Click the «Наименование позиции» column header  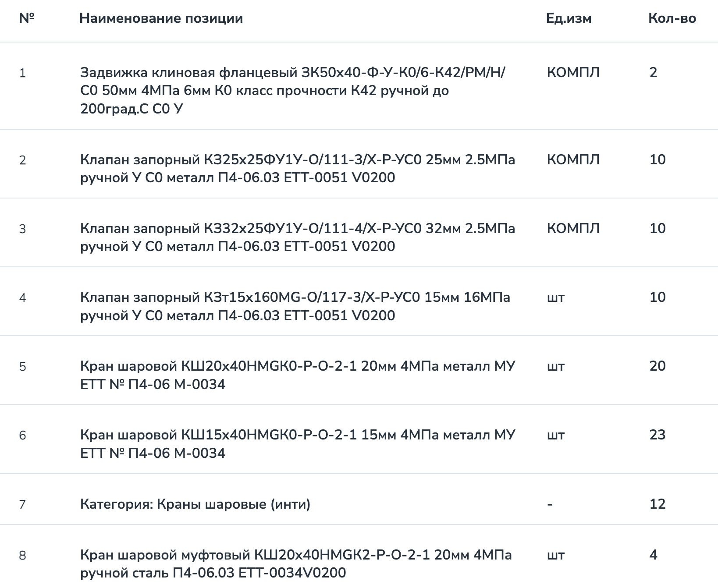(x=161, y=18)
